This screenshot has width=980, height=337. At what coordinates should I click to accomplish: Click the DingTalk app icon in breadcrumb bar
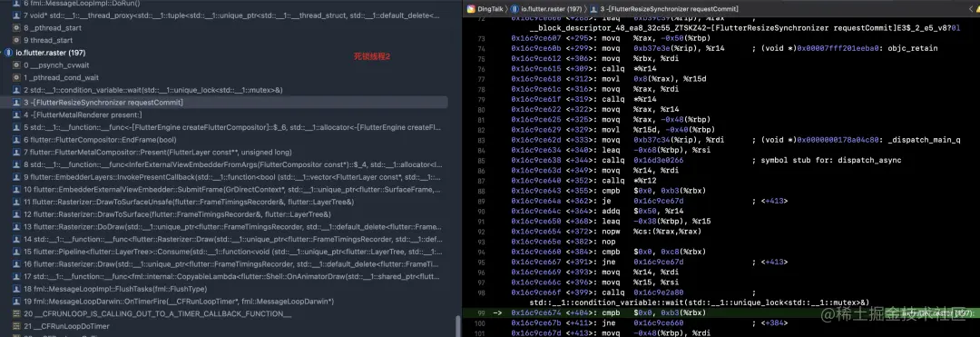pyautogui.click(x=471, y=9)
